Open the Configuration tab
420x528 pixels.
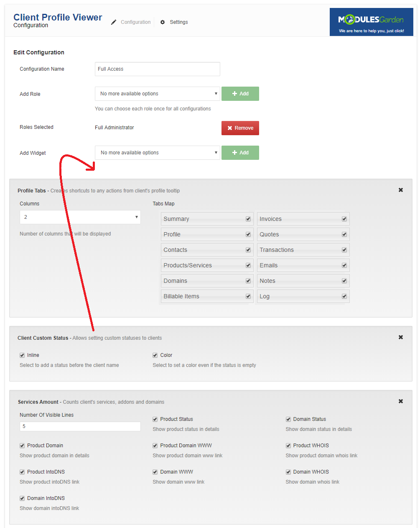coord(135,22)
